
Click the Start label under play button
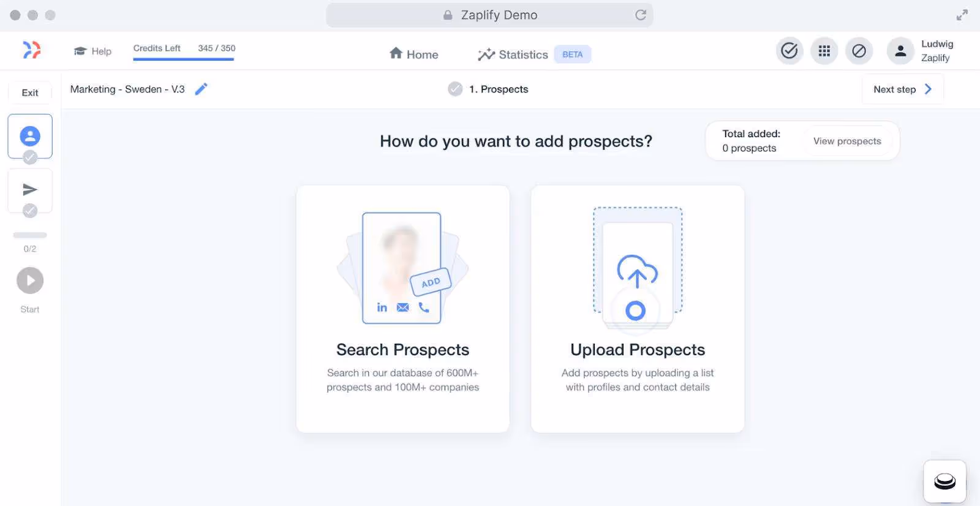[30, 309]
